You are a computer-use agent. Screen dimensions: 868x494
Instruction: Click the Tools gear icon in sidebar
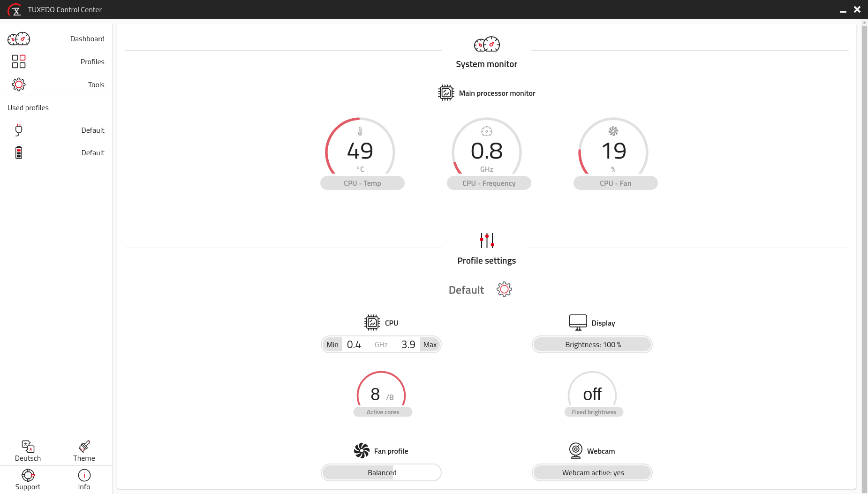19,84
